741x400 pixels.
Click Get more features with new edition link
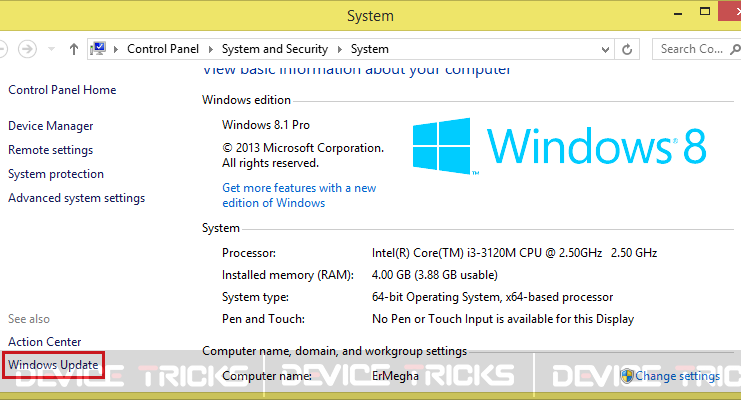[x=299, y=195]
